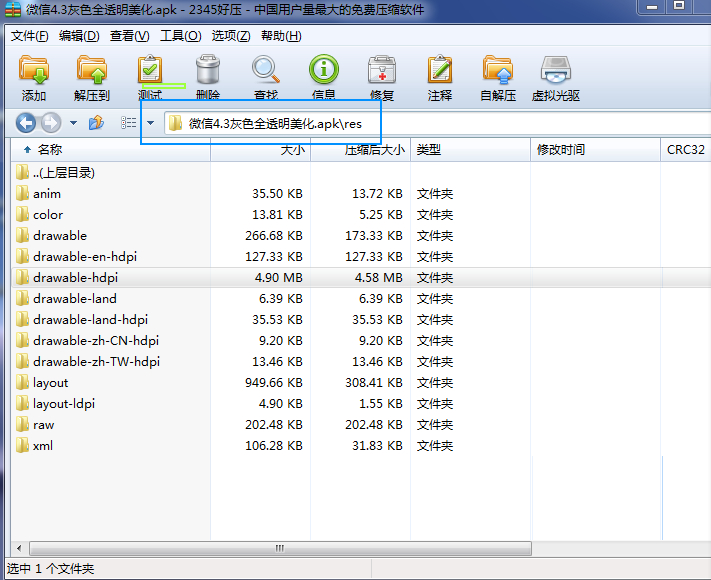Minimize the 2345好压 window

(x=652, y=6)
